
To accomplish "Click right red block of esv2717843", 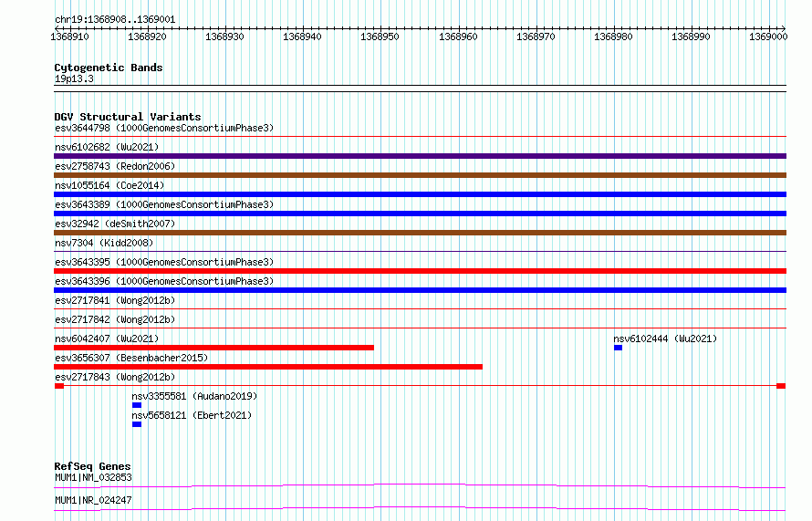I will (x=781, y=386).
